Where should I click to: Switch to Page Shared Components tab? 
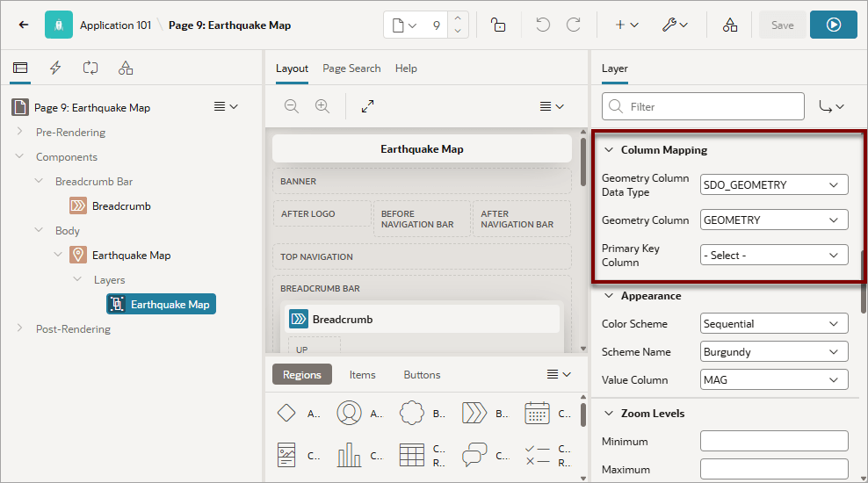(126, 68)
